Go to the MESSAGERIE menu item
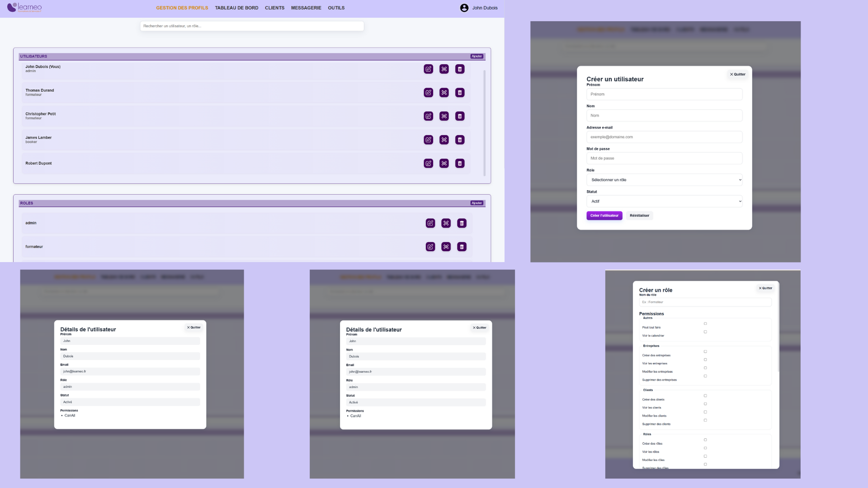The image size is (868, 488). pyautogui.click(x=306, y=8)
